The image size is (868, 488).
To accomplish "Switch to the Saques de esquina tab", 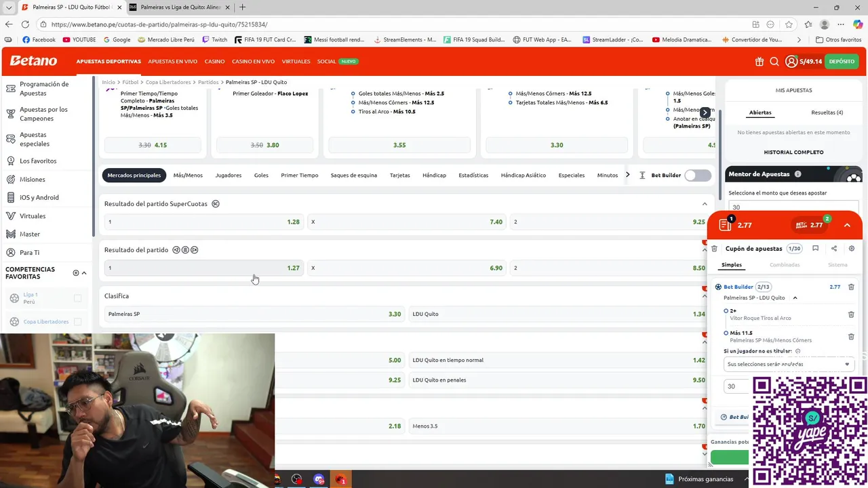I will tap(354, 176).
